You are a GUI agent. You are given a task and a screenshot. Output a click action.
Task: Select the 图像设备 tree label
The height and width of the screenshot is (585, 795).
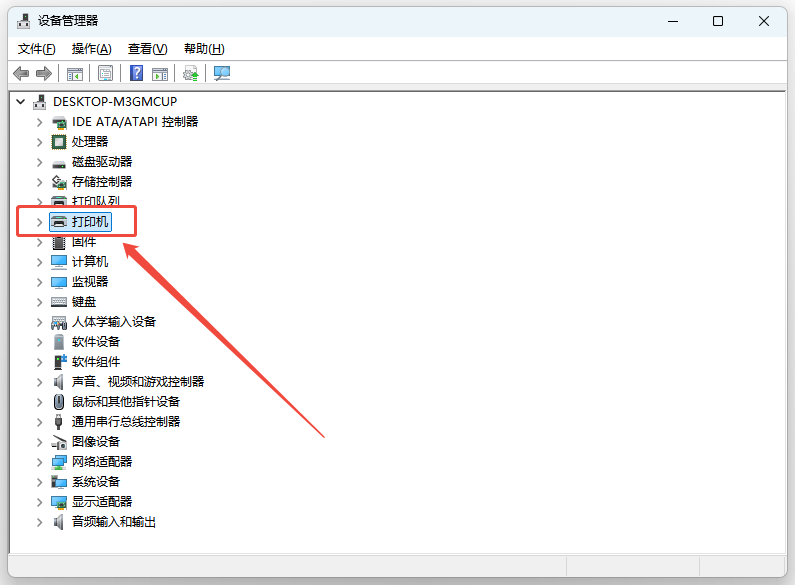(x=96, y=442)
